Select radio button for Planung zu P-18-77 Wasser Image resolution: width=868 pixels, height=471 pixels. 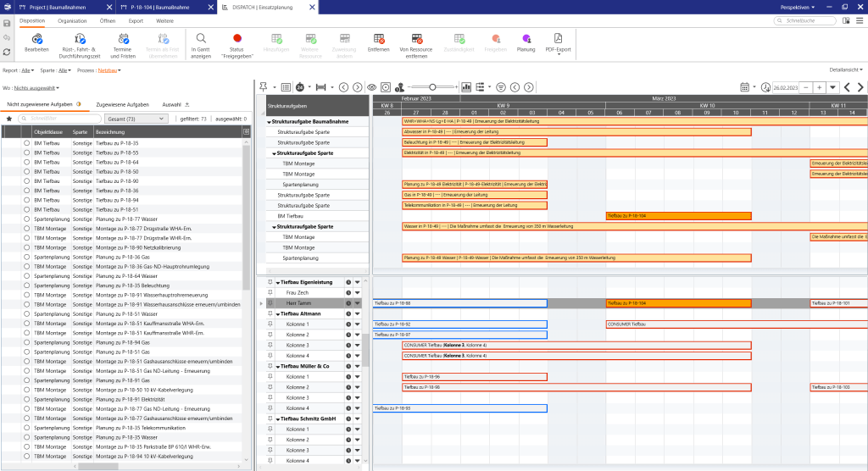coord(26,219)
